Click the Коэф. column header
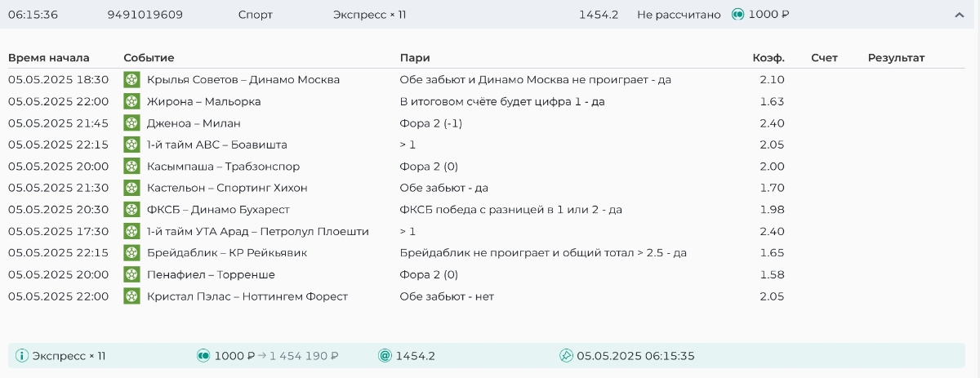 [x=768, y=58]
